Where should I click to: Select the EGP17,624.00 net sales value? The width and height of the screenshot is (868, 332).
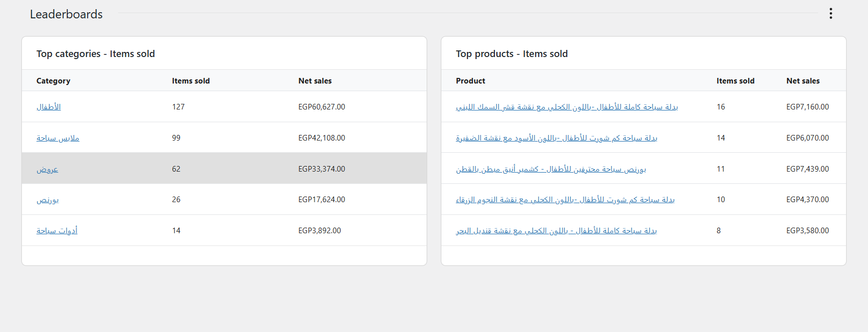pos(322,200)
